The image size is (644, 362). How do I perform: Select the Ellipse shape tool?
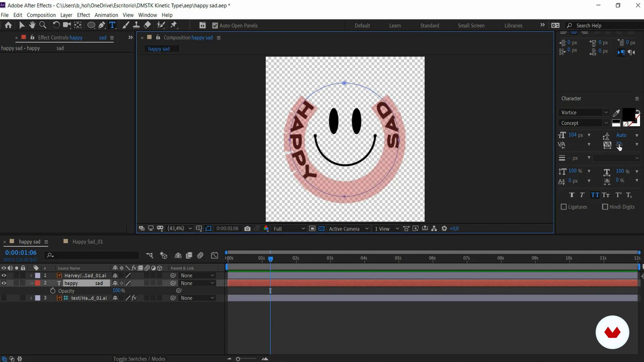click(x=91, y=25)
